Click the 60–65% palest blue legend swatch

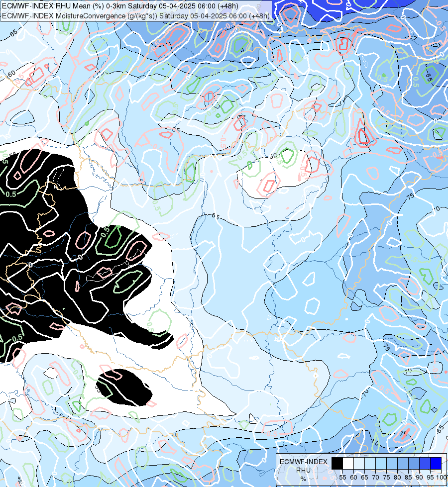(359, 463)
